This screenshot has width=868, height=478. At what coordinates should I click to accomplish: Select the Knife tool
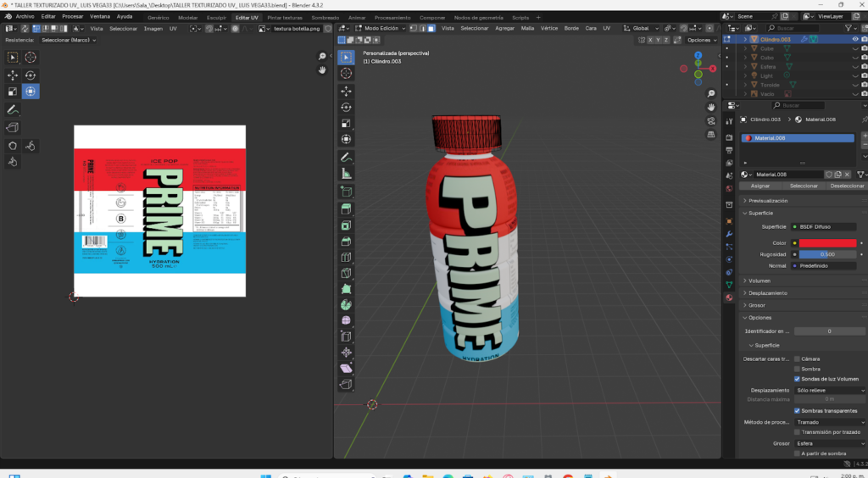tap(346, 273)
